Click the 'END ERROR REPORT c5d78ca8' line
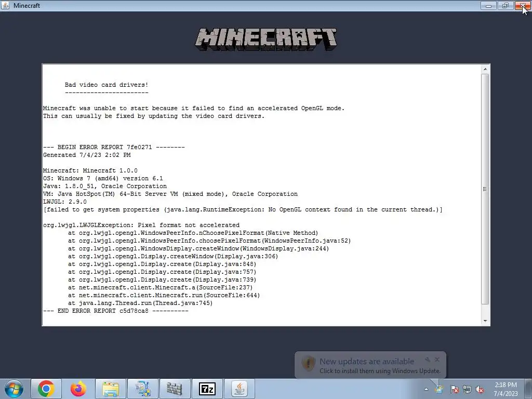 (x=116, y=311)
